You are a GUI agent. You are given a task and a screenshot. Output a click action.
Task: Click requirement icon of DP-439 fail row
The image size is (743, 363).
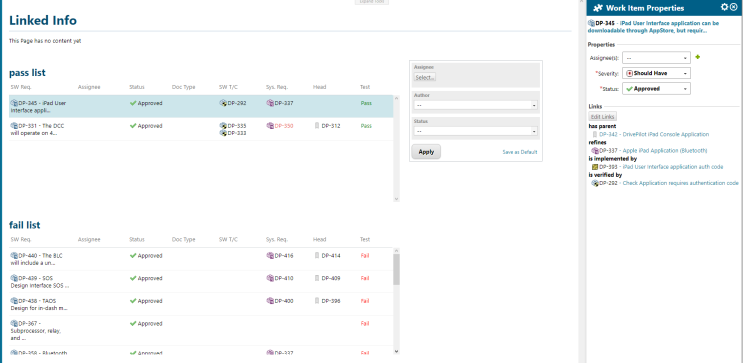click(x=14, y=278)
